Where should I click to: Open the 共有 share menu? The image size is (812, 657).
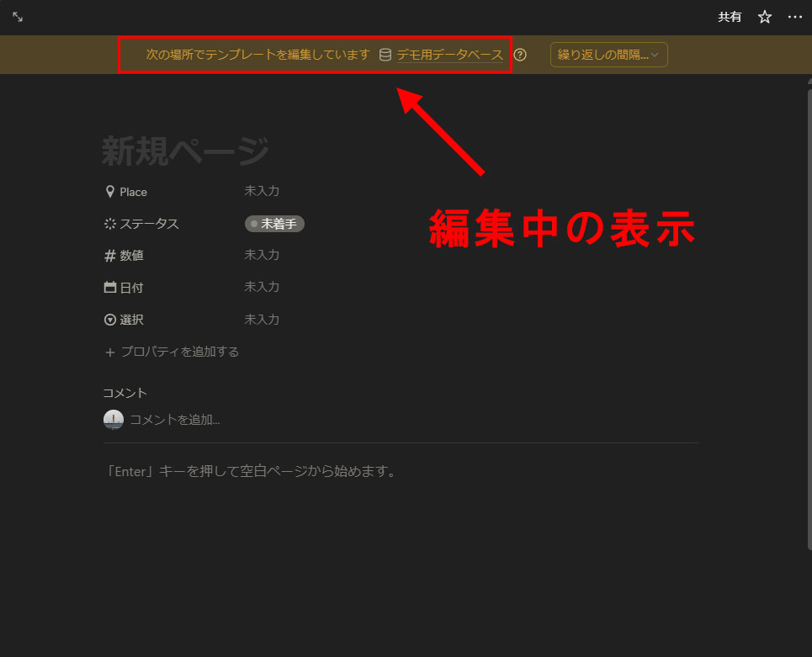point(730,17)
